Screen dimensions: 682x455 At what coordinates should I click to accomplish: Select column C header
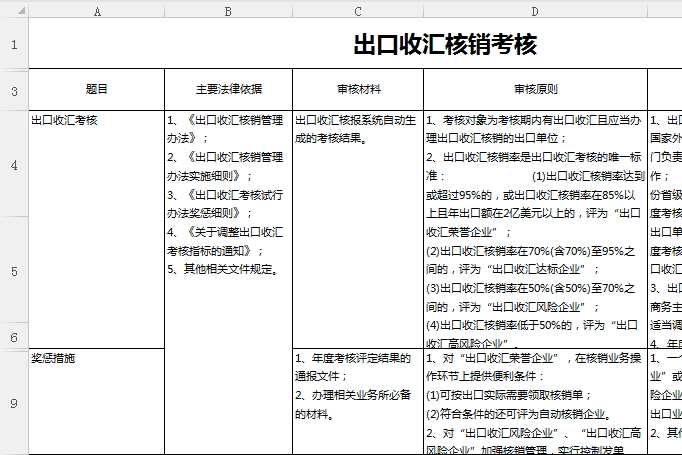tap(358, 11)
